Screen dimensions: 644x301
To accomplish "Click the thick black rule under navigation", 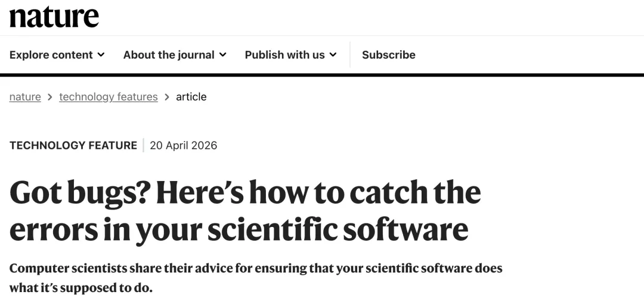I will tap(322, 75).
